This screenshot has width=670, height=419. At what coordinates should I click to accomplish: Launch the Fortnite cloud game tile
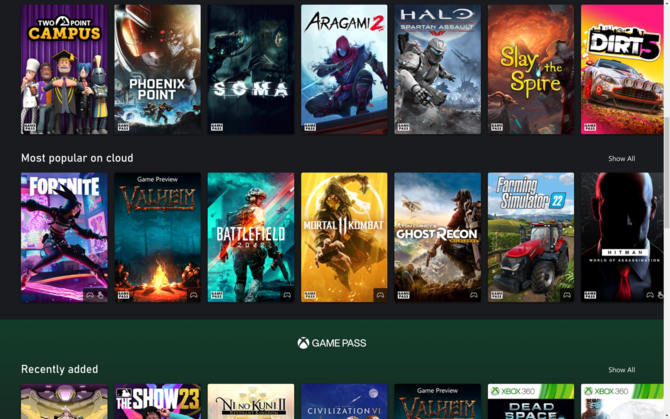coord(64,237)
